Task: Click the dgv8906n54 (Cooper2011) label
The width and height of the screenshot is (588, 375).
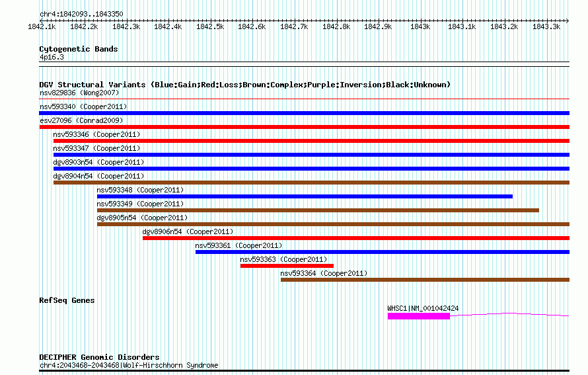Action: click(x=188, y=231)
